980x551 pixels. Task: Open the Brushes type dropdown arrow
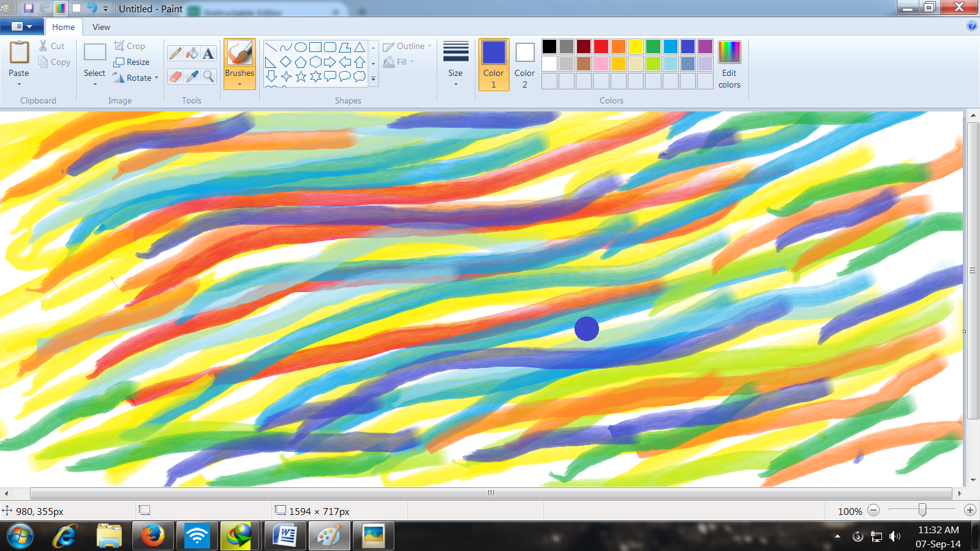coord(239,84)
